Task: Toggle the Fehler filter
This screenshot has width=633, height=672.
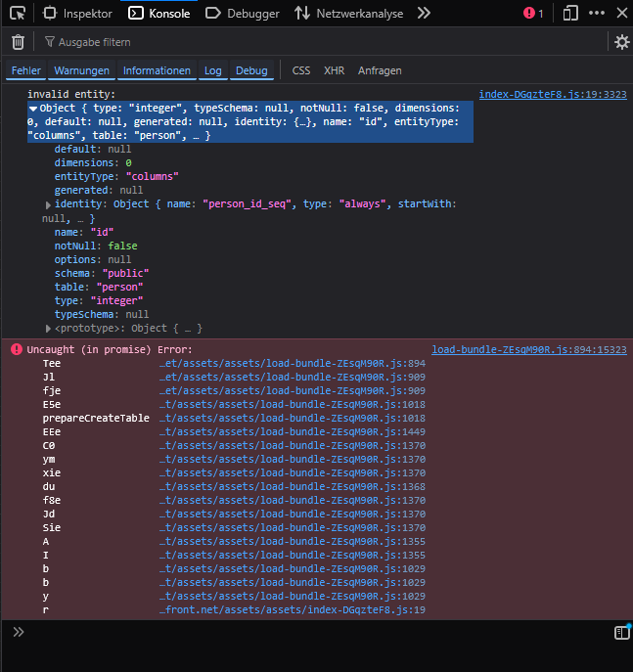Action: [26, 70]
